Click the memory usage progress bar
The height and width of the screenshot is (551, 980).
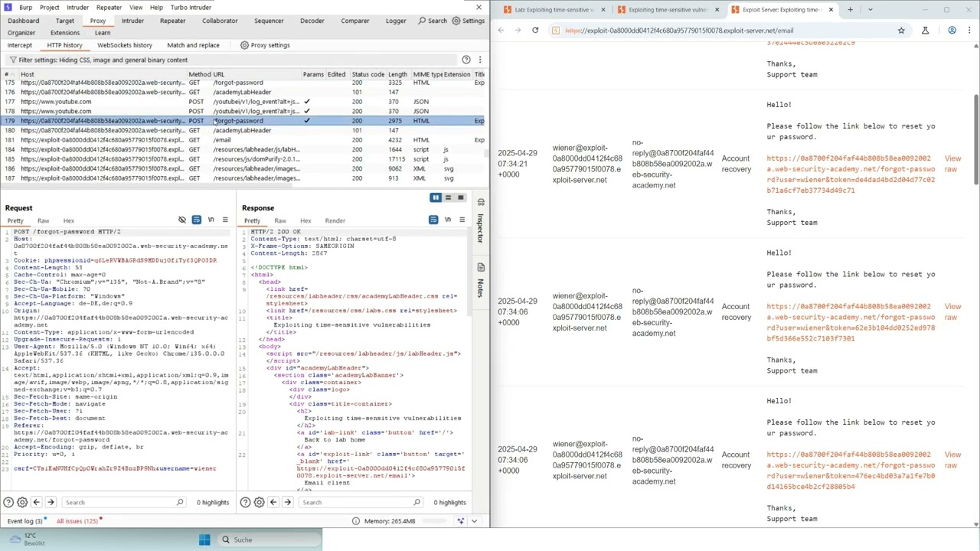[435, 521]
